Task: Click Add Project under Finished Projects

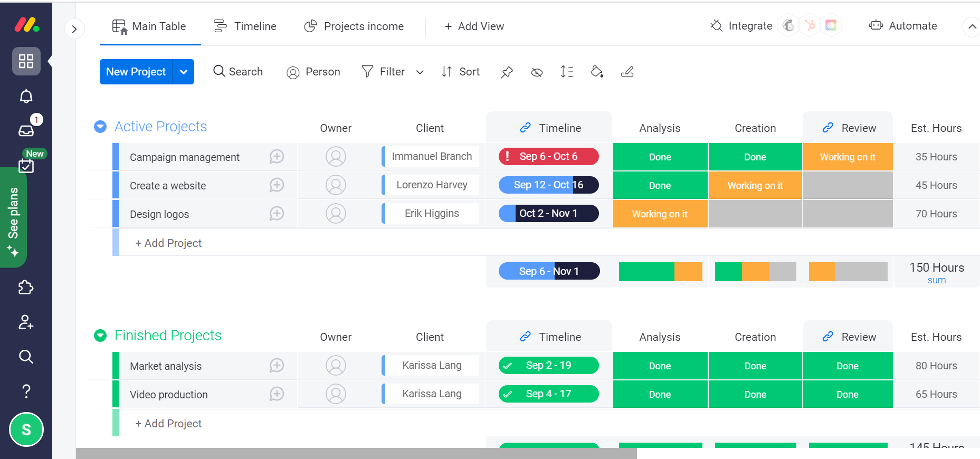Action: coord(168,424)
